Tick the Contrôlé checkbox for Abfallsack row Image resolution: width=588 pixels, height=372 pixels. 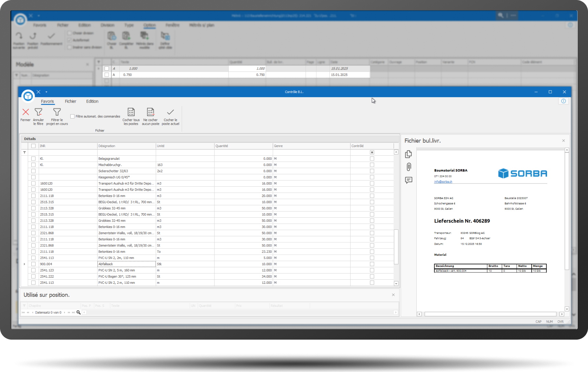point(372,264)
